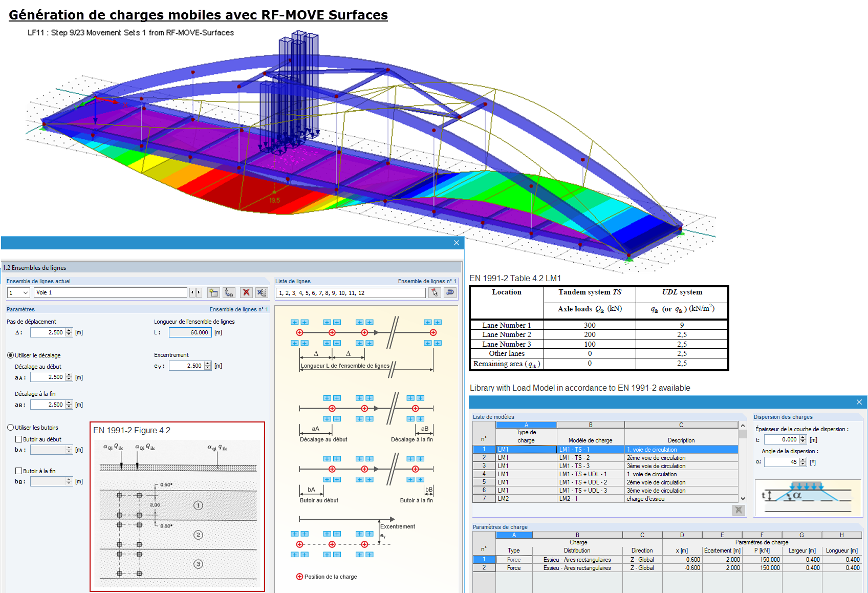Select the 'Utiliser le décalage' radio button
868x593 pixels.
(x=10, y=355)
